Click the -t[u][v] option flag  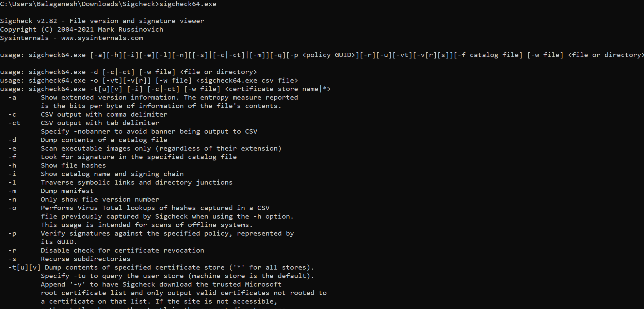25,268
